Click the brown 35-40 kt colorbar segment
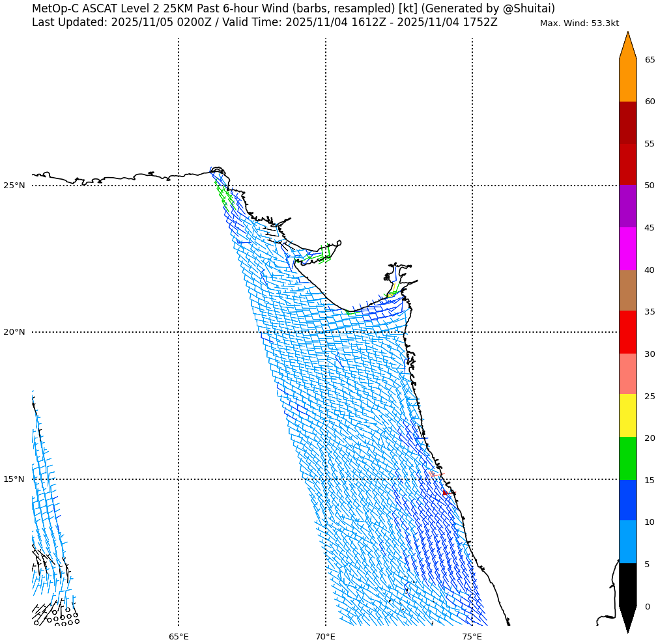This screenshot has width=658, height=644. tap(627, 290)
